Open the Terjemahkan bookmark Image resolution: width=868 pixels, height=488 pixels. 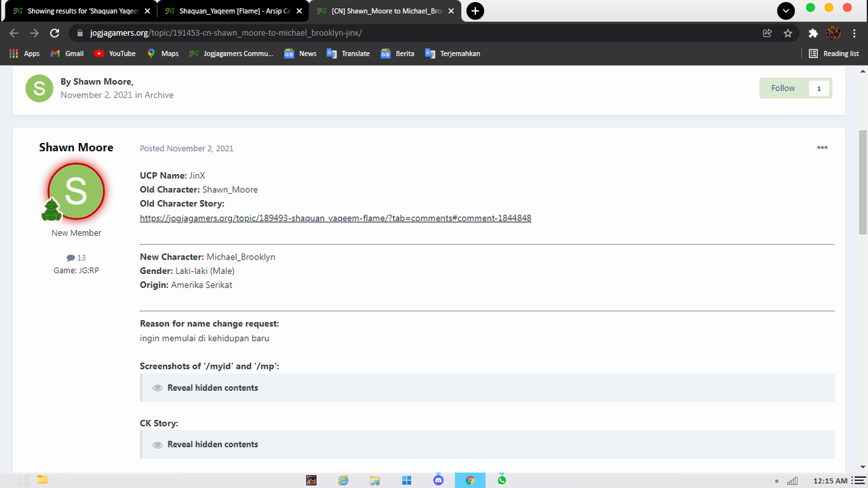point(452,54)
